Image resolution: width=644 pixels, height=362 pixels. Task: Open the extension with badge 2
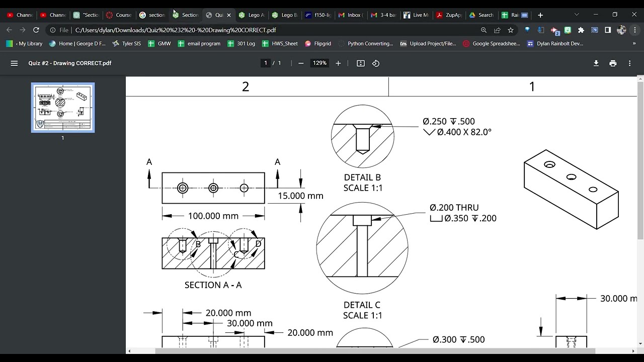pos(555,31)
